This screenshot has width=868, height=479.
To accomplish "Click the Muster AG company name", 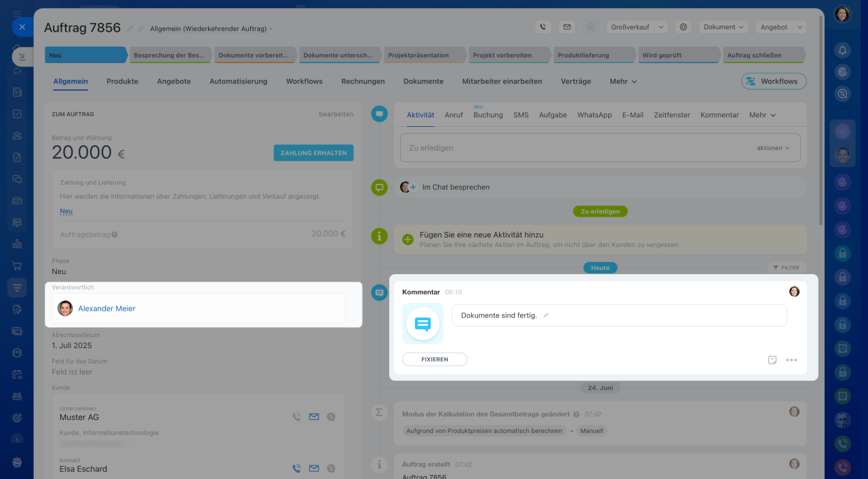I will [x=79, y=417].
